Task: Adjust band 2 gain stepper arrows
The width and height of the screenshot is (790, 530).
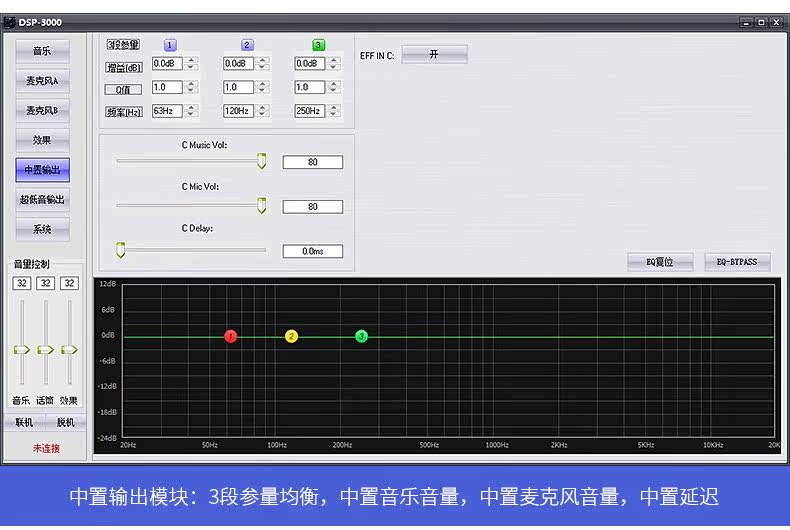Action: point(262,63)
